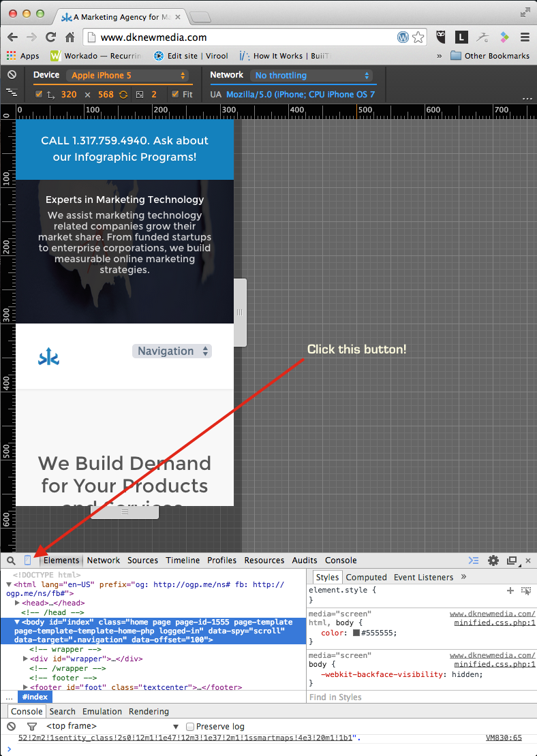Grab the bottom-edge viewport resize handle

point(125,512)
